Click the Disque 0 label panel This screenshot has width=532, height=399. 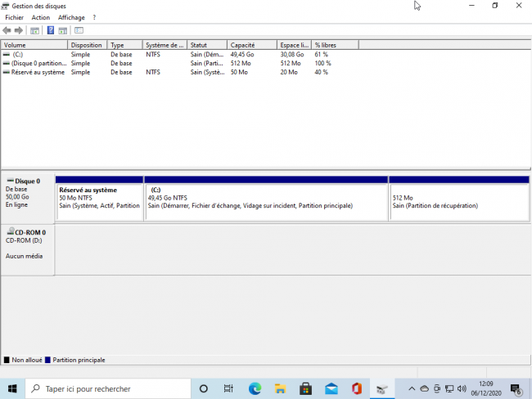tap(28, 196)
